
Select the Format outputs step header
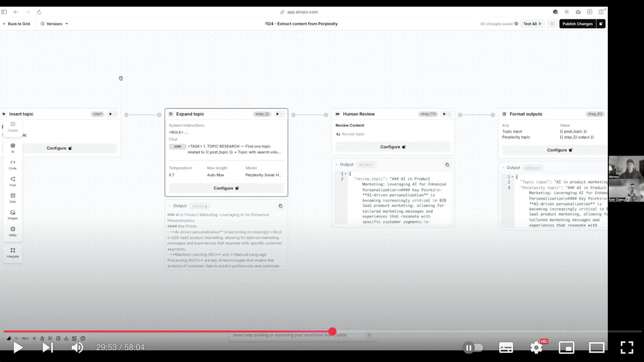553,114
